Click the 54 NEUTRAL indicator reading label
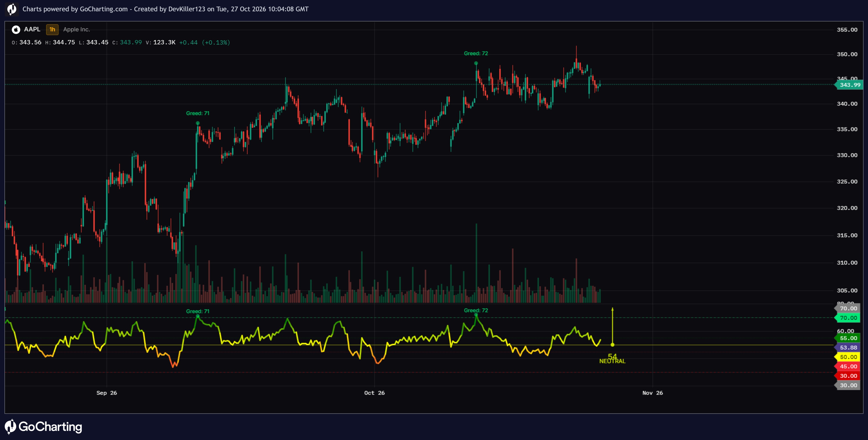 612,359
